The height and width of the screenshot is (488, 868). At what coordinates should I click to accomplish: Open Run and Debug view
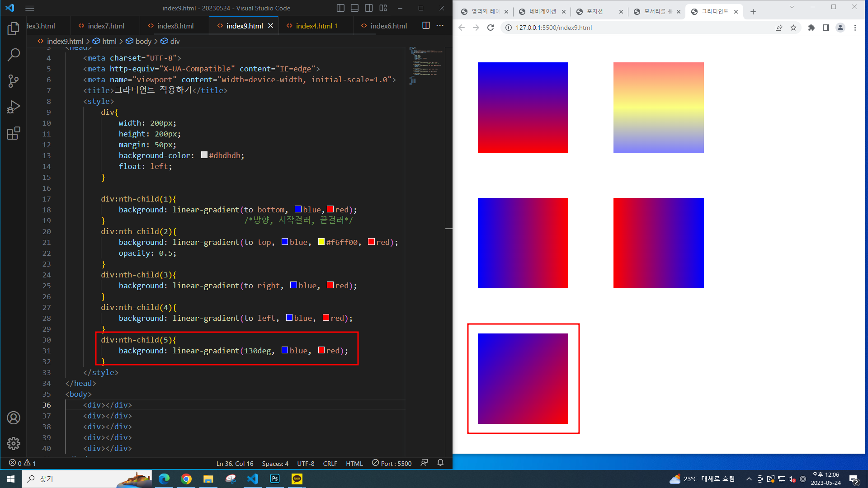[x=14, y=107]
